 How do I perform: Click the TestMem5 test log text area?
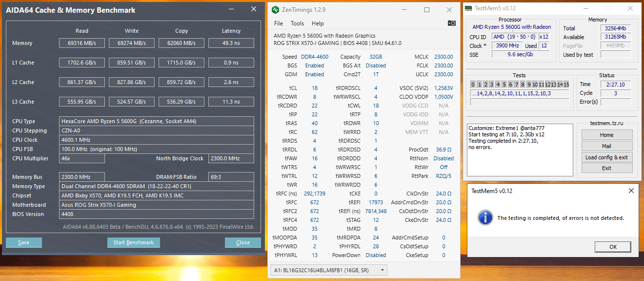[520, 150]
